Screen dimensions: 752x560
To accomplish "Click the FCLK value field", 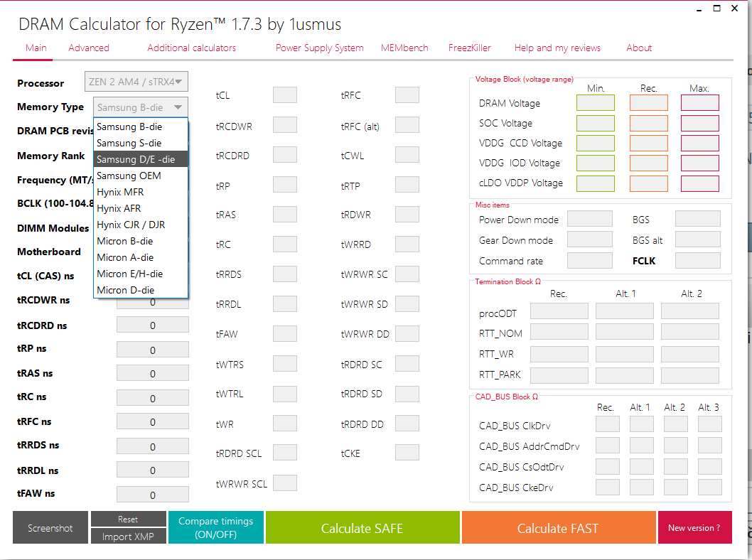I will [698, 260].
